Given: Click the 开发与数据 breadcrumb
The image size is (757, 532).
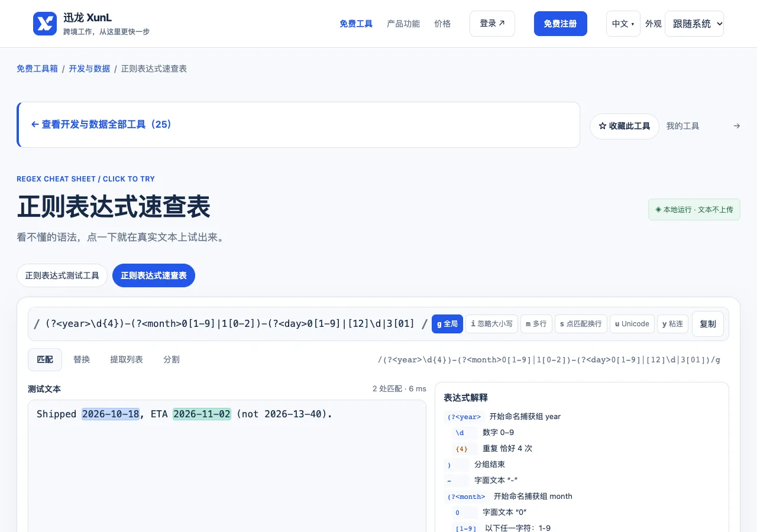Looking at the screenshot, I should point(89,69).
